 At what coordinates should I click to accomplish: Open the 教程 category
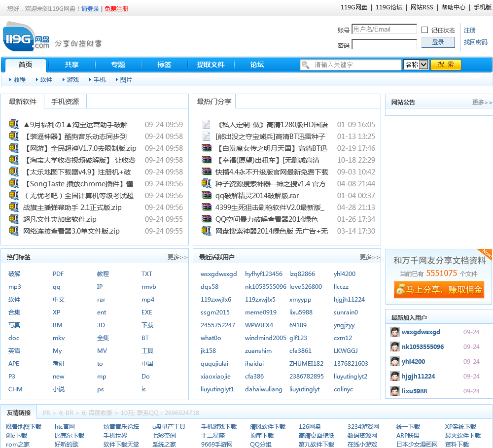point(20,80)
